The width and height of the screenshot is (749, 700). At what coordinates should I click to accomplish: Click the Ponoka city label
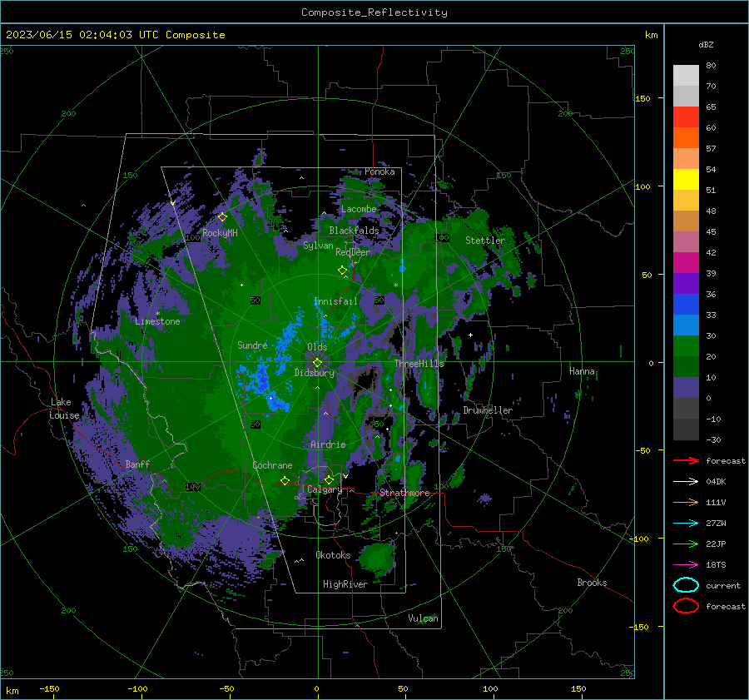pyautogui.click(x=379, y=171)
